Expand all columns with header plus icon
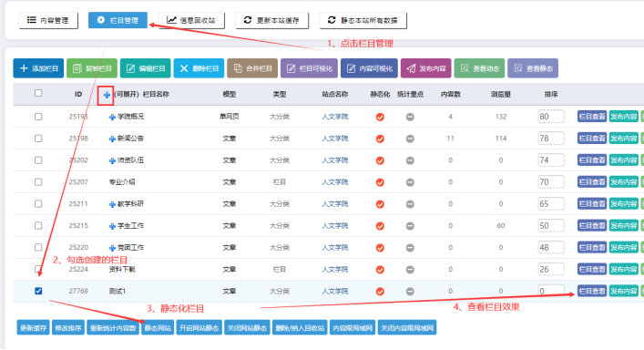 (107, 95)
